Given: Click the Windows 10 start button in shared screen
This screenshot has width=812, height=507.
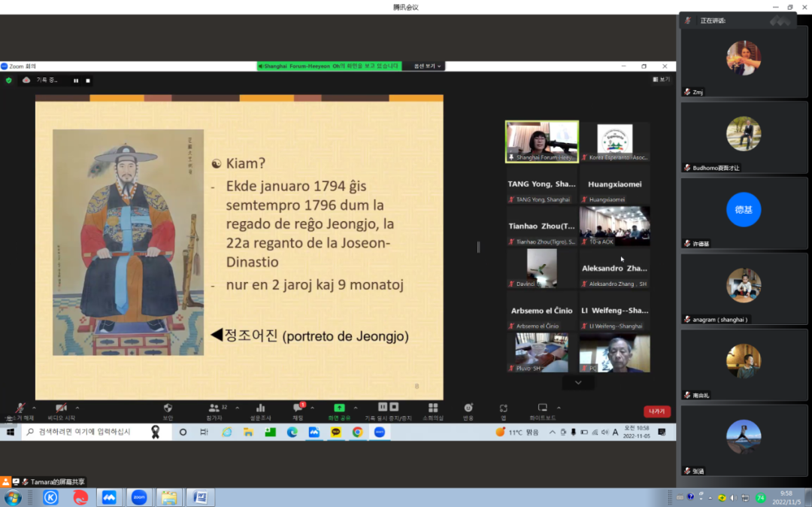Looking at the screenshot, I should (x=10, y=432).
